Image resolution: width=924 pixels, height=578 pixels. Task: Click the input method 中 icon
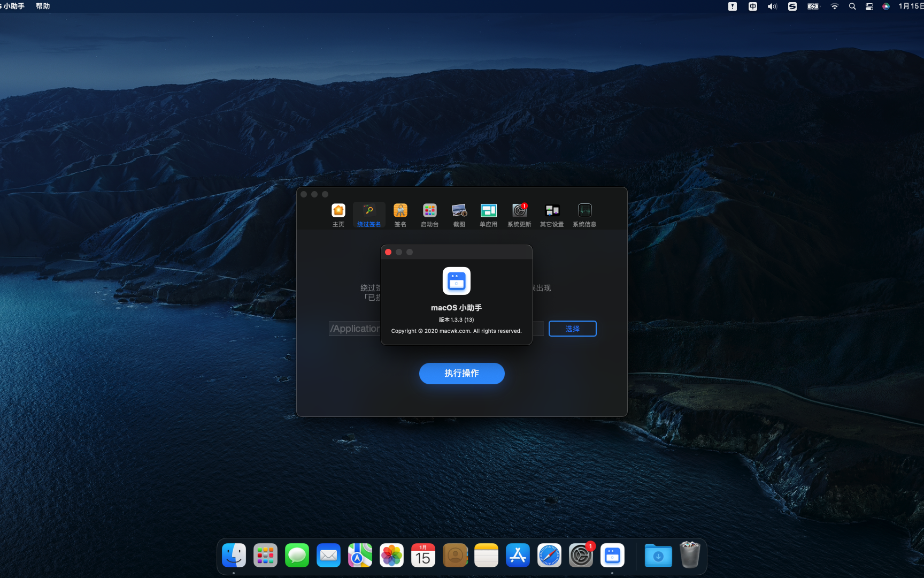[x=753, y=6]
